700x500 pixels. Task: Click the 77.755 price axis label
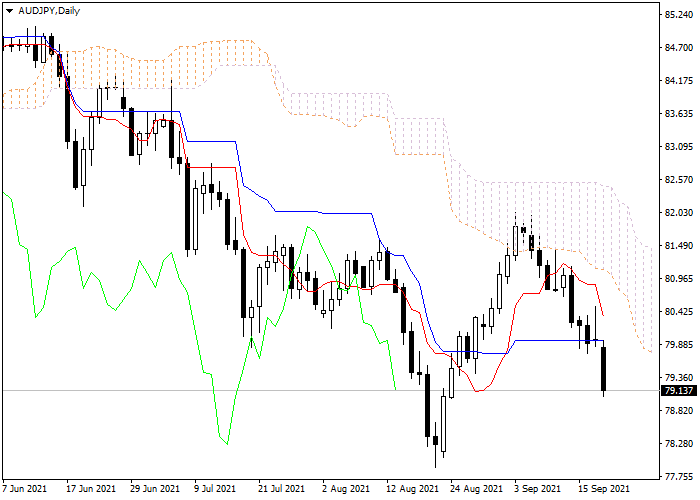point(679,477)
